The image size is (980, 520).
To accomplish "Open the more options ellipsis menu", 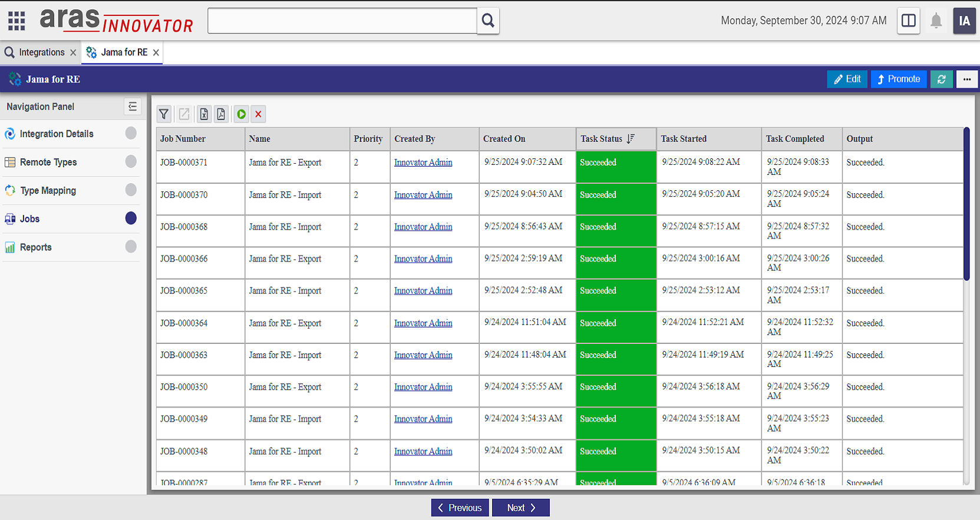I will pyautogui.click(x=967, y=79).
